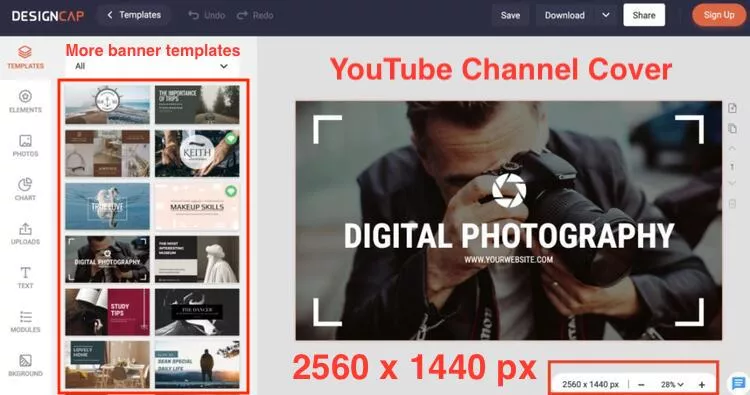Choose the Lovely Home template thumbnail
This screenshot has height=395, width=750.
coord(107,364)
